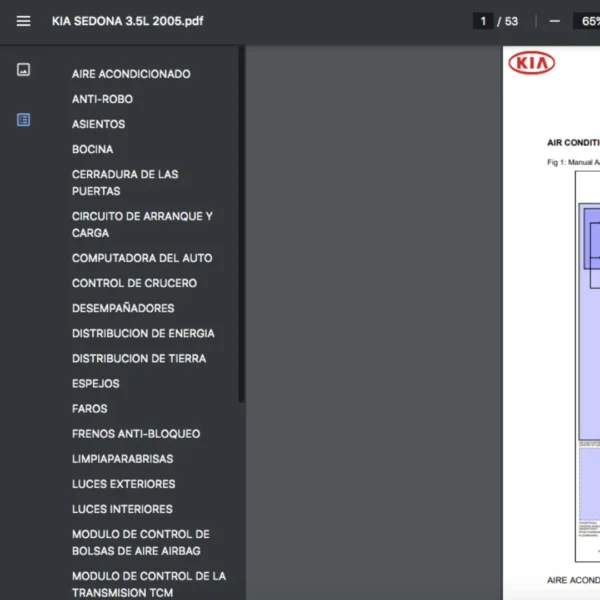Click the total page count 53

click(511, 21)
